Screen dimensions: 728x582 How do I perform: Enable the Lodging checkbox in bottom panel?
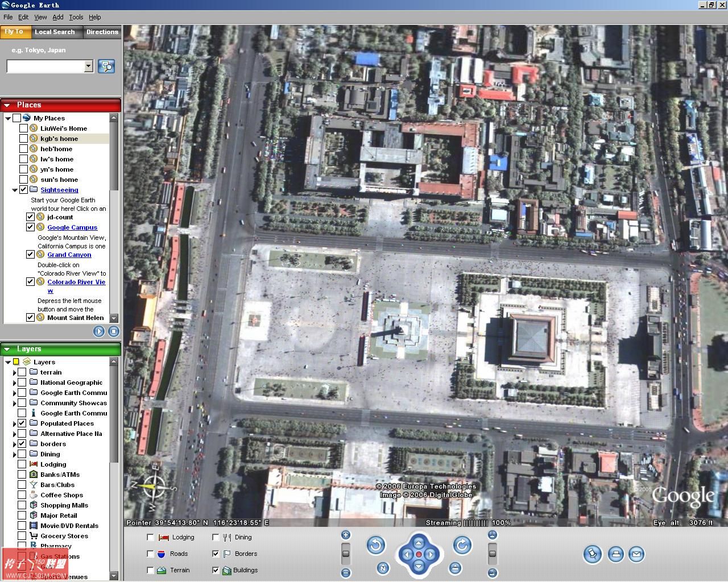(x=150, y=537)
